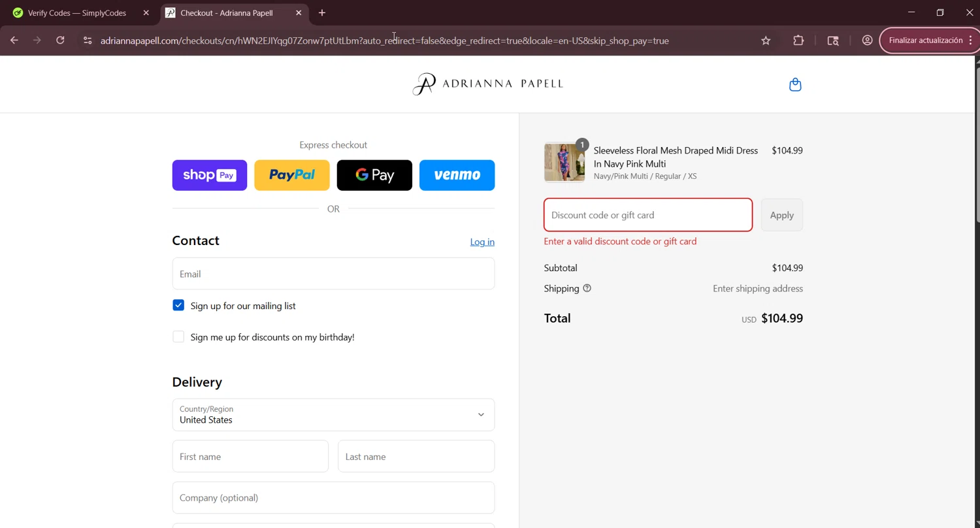
Task: Bookmark this page with the star icon
Action: [766, 41]
